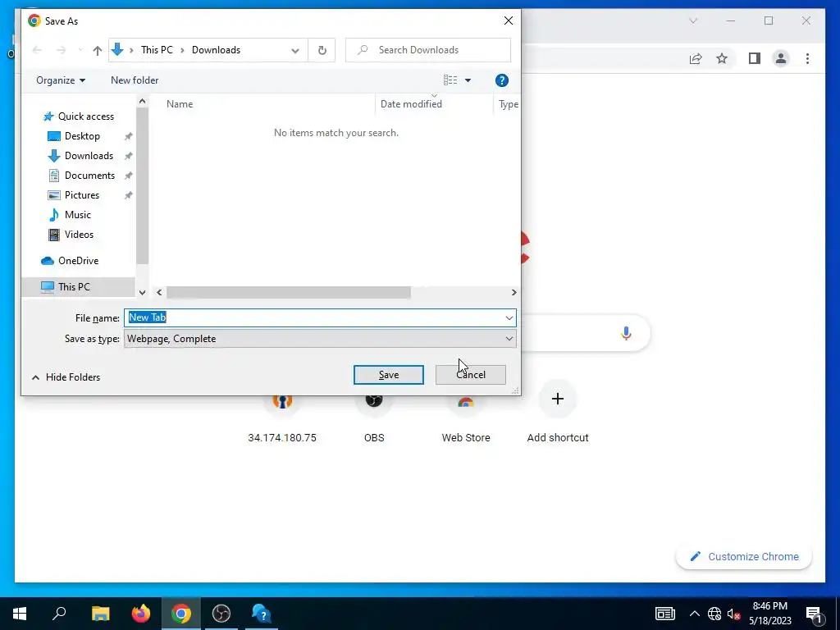The width and height of the screenshot is (840, 630).
Task: Sort by Date modified column header
Action: tap(411, 104)
